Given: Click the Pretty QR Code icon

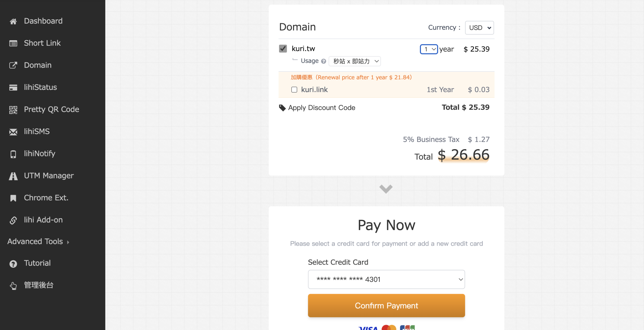Looking at the screenshot, I should (x=13, y=110).
